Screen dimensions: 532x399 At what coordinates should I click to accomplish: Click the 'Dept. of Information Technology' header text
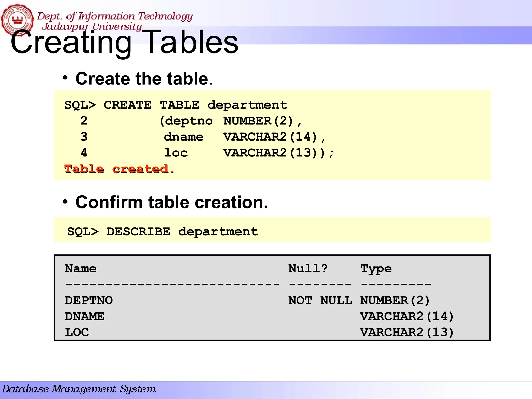click(x=115, y=17)
